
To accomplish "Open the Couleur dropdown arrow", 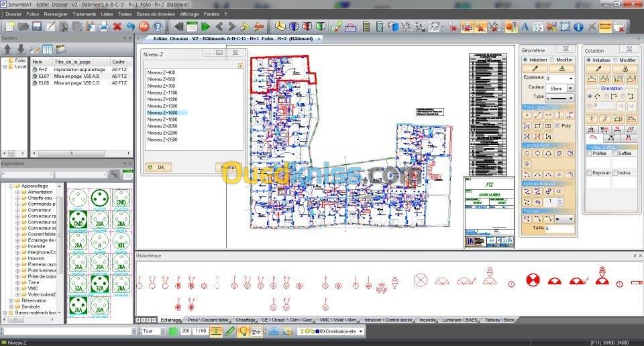I will coord(570,89).
